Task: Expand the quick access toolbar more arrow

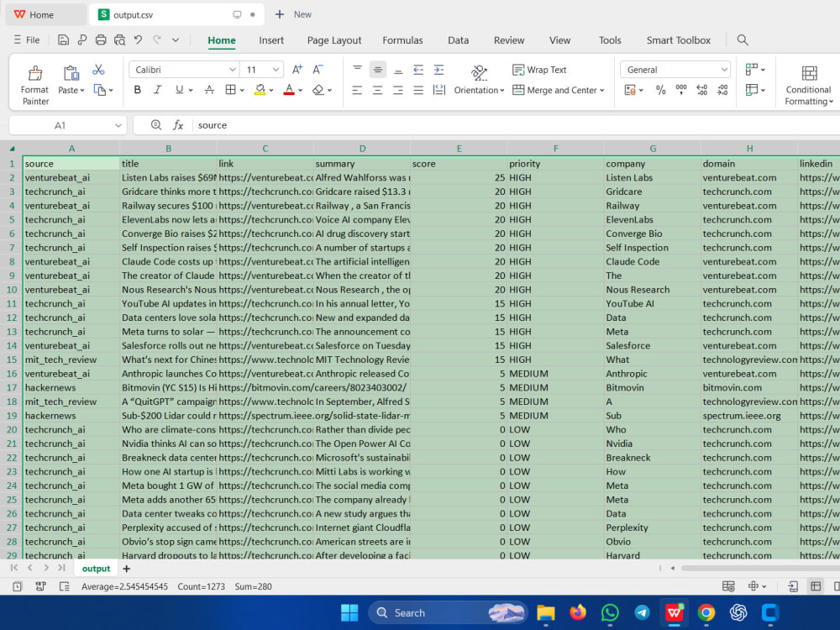Action: click(176, 39)
